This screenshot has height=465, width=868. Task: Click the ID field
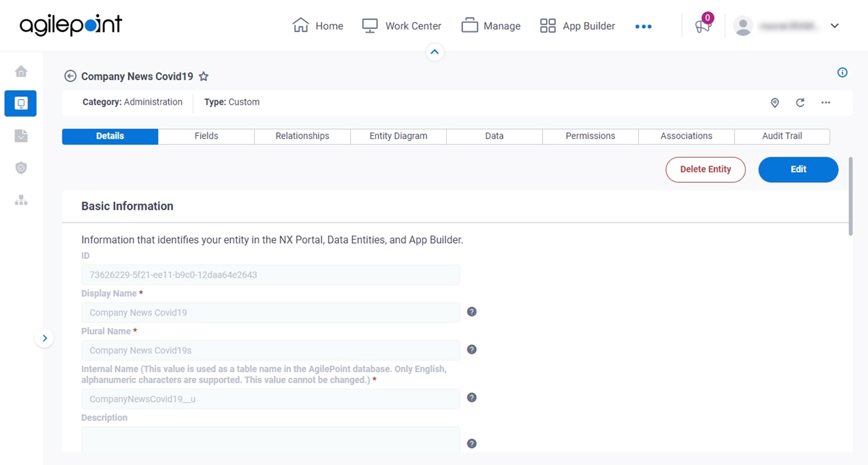(271, 275)
